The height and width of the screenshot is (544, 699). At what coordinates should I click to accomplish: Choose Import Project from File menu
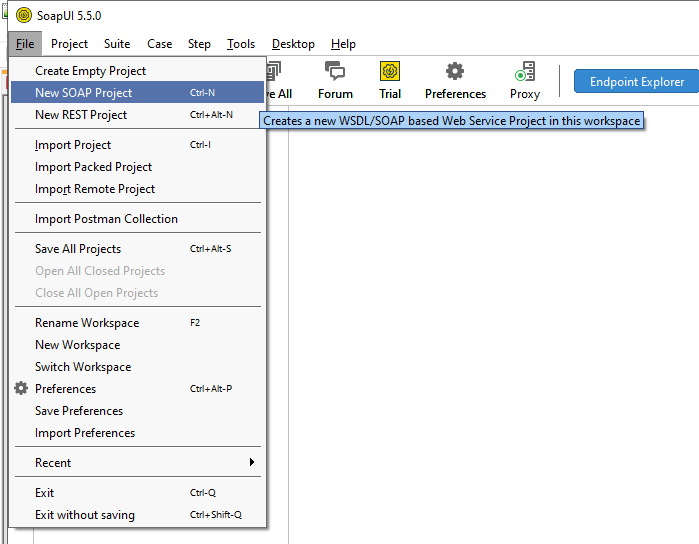137,144
